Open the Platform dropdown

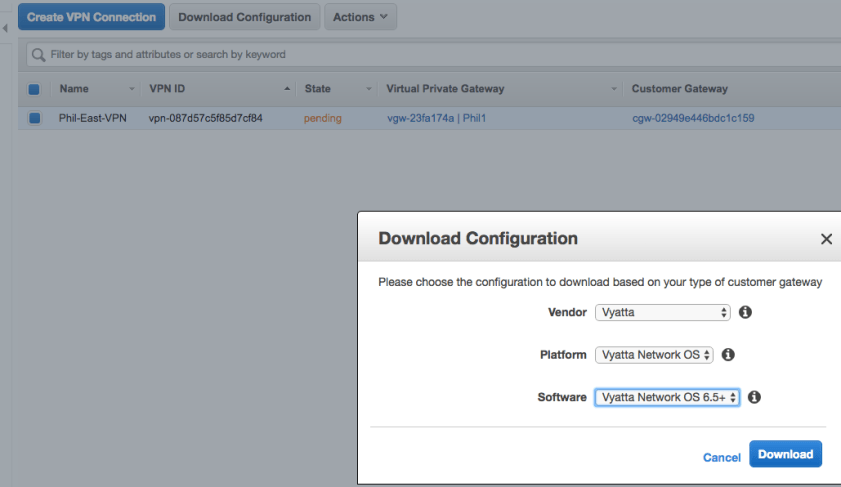654,354
